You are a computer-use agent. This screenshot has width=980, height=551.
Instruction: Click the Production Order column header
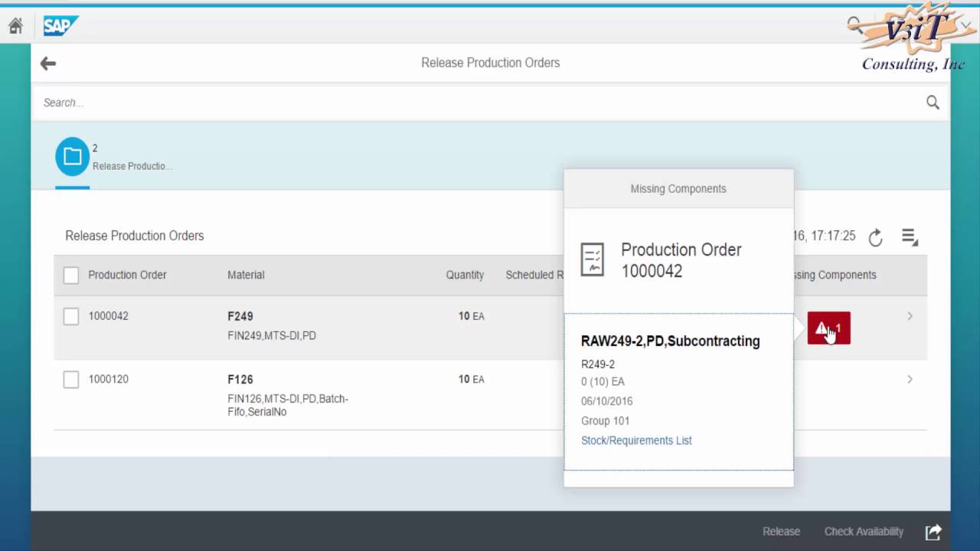127,275
